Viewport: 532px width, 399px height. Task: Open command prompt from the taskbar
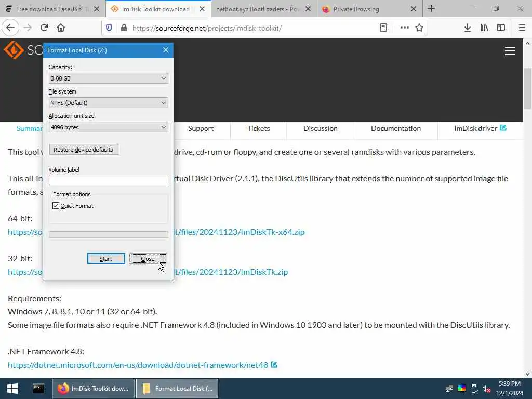click(38, 389)
